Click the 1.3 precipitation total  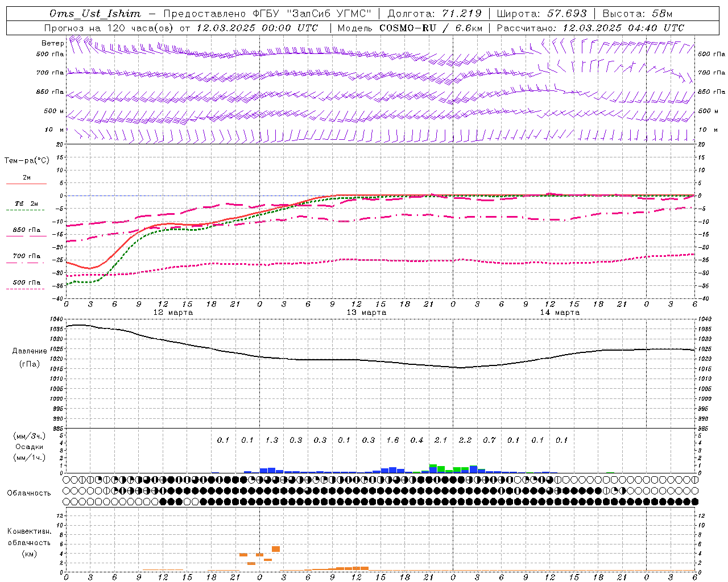point(272,440)
